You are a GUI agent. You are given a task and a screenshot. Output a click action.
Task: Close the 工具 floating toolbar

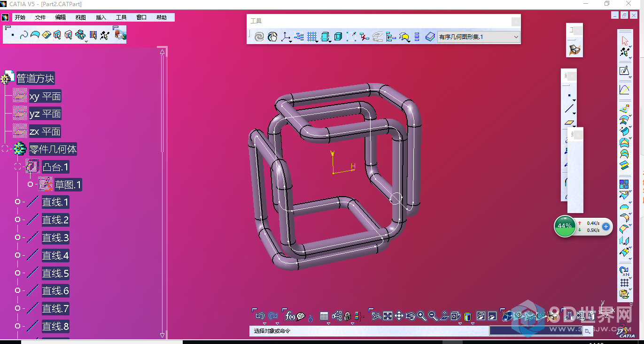tap(516, 21)
